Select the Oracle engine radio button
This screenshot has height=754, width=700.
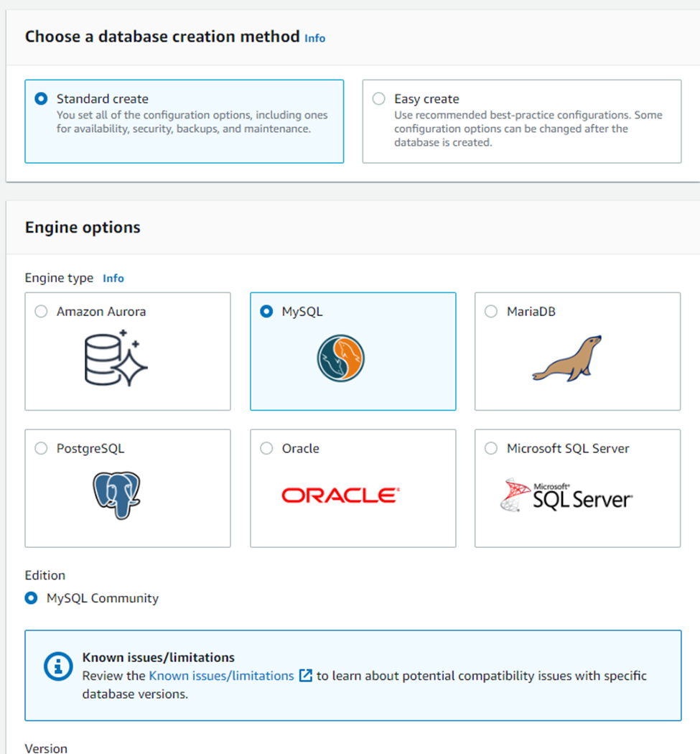[266, 448]
